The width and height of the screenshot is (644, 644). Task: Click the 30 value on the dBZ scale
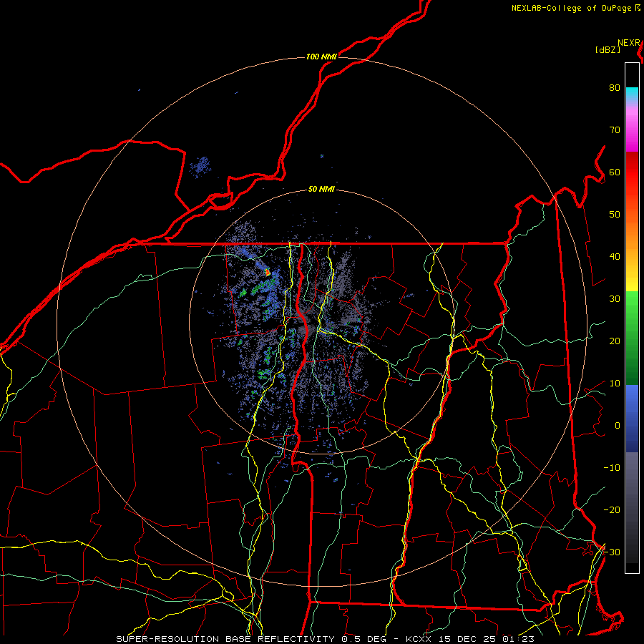click(x=615, y=298)
